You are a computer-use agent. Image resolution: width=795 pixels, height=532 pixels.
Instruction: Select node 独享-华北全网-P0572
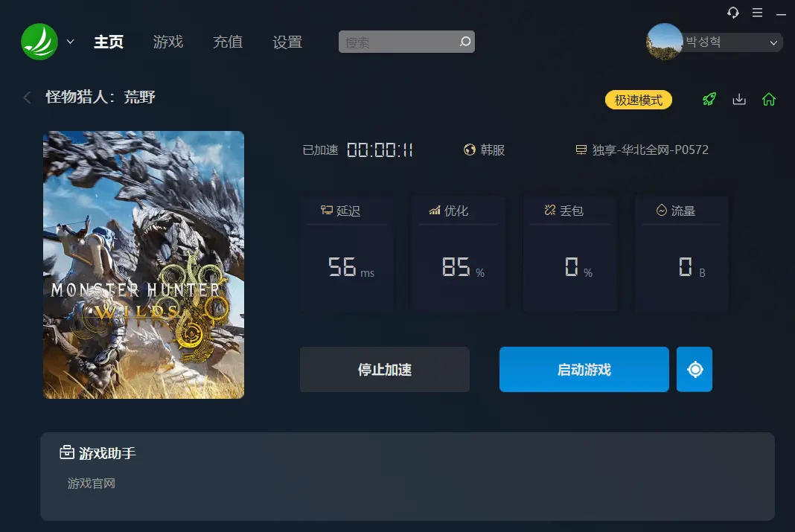[642, 150]
